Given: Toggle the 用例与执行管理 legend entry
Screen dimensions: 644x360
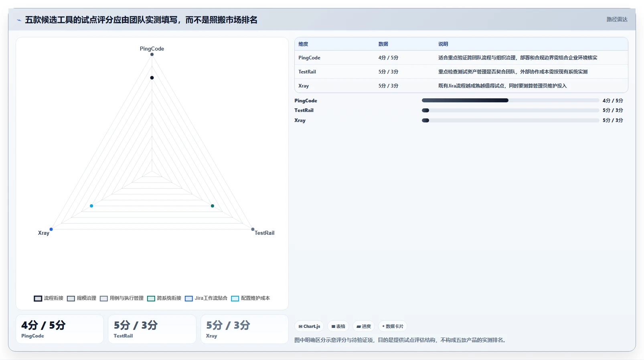Looking at the screenshot, I should [122, 298].
